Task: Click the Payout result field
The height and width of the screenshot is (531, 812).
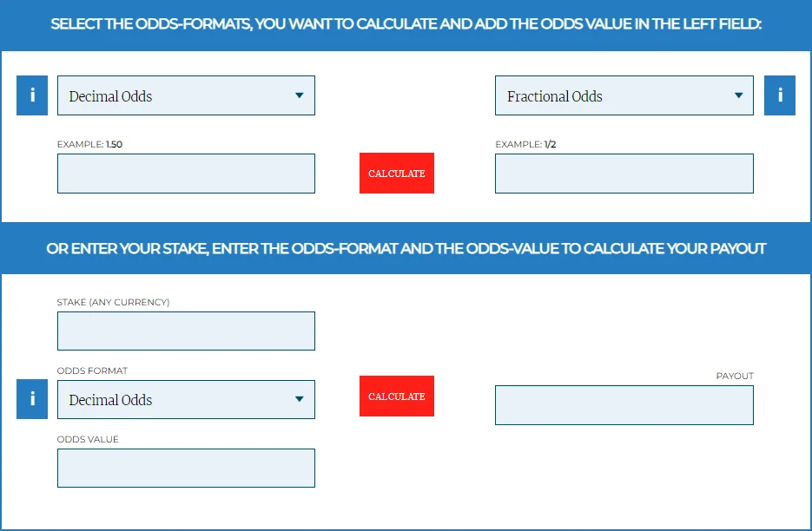Action: coord(624,405)
